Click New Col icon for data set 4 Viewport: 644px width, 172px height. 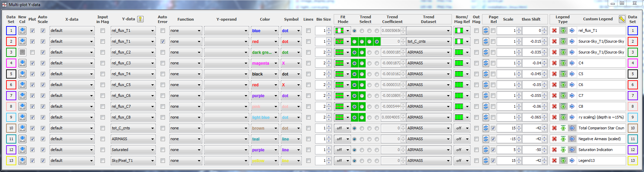point(22,63)
